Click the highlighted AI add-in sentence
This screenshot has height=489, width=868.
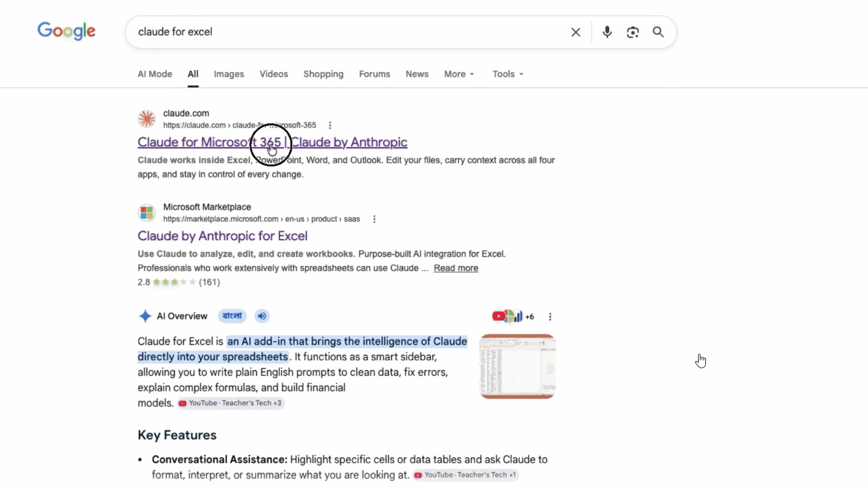[x=303, y=349]
